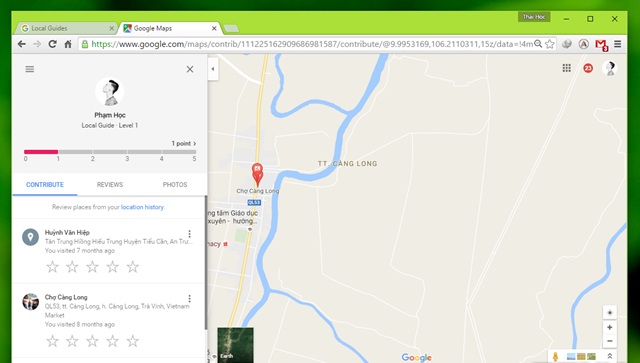Viewport: 640px width, 363px height.
Task: Open the location history link
Action: [142, 207]
